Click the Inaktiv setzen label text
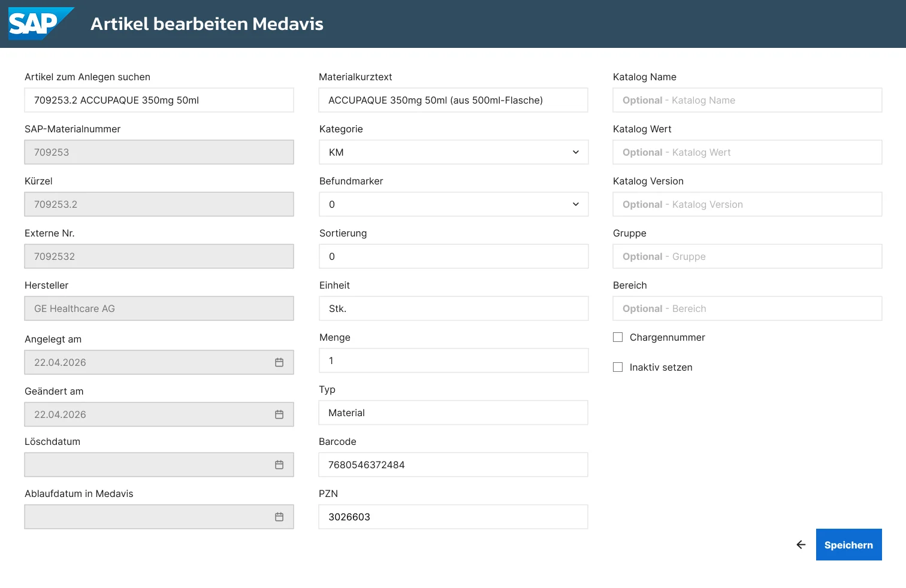The height and width of the screenshot is (588, 906). [661, 367]
